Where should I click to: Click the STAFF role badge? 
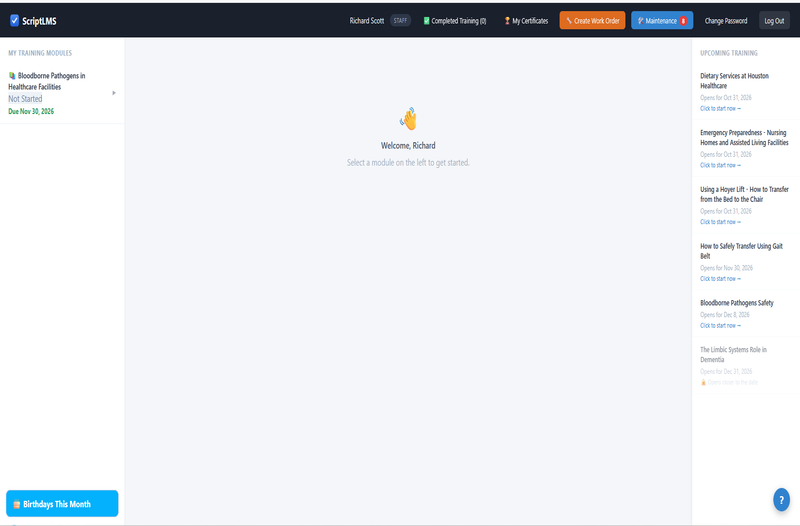pyautogui.click(x=401, y=21)
